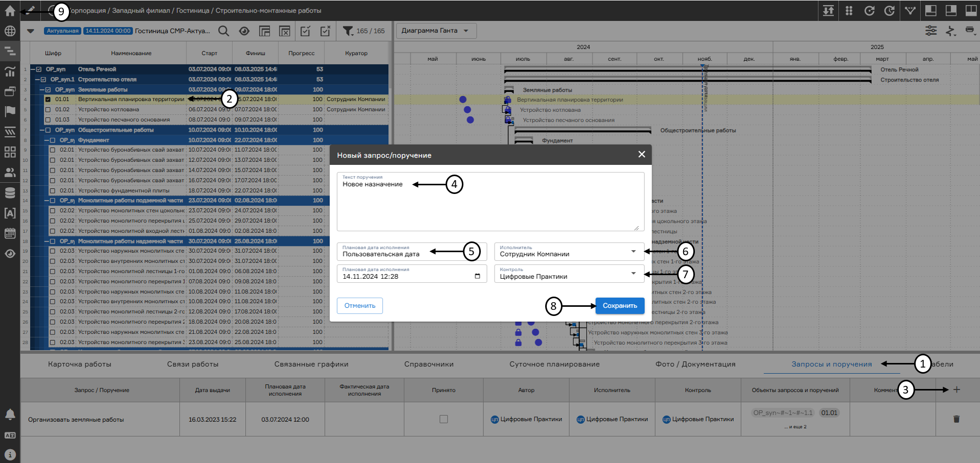Click the pencil edit icon in the header
Viewport: 980px width, 463px height.
[x=31, y=10]
